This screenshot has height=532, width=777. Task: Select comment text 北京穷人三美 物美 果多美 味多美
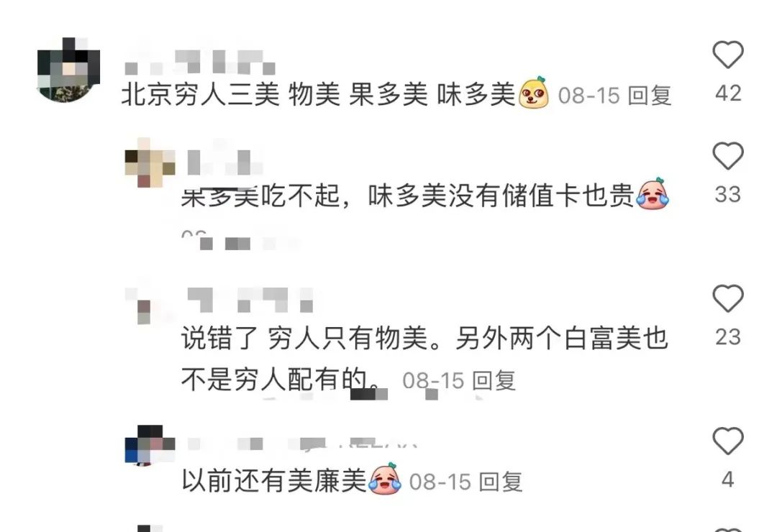coord(318,94)
